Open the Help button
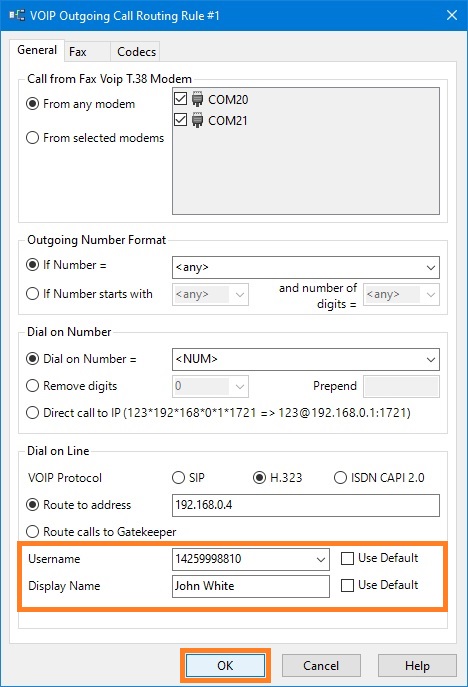The width and height of the screenshot is (468, 687). (417, 666)
